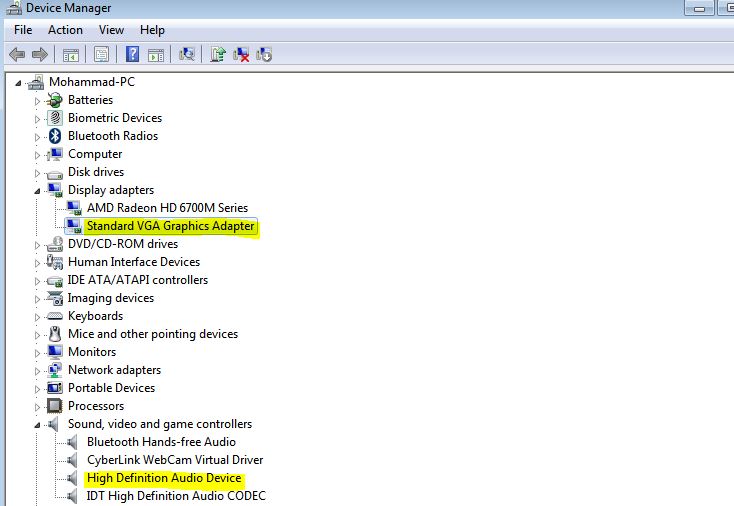Image resolution: width=734 pixels, height=506 pixels.
Task: Click the Mohammad-PC computer icon
Action: 36,82
